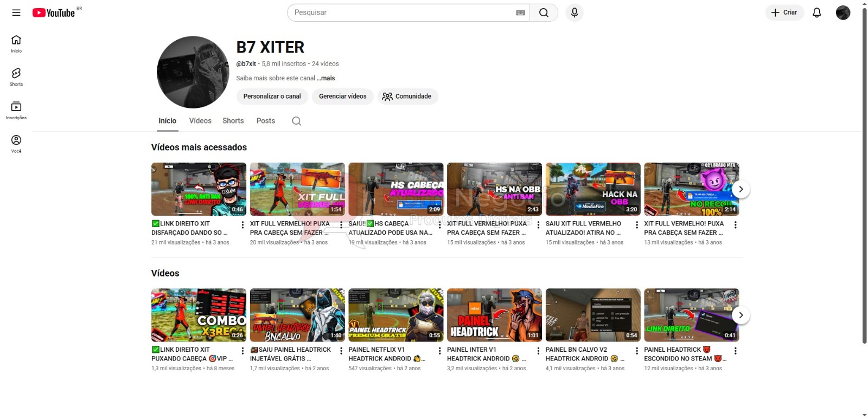Open title PAINEL INTER V1 HEADTRICK ANDROID

pyautogui.click(x=486, y=354)
